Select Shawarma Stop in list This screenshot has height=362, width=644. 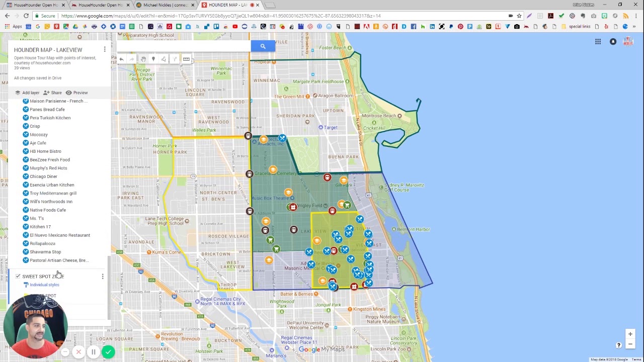[45, 252]
